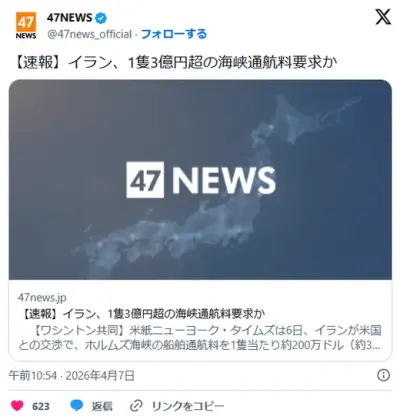Click the 623 likes count
Viewport: 400px width, 416px height.
(x=41, y=406)
